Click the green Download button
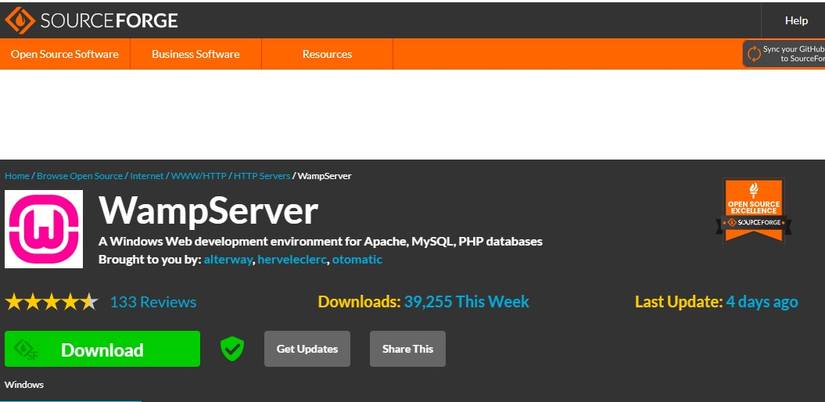Screen dimensions: 825x402 (x=102, y=349)
